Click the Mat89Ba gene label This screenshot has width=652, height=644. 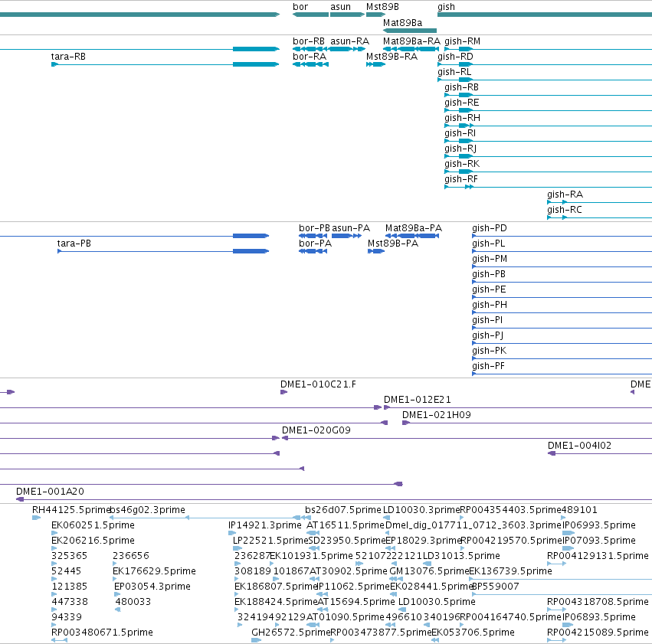coord(402,23)
